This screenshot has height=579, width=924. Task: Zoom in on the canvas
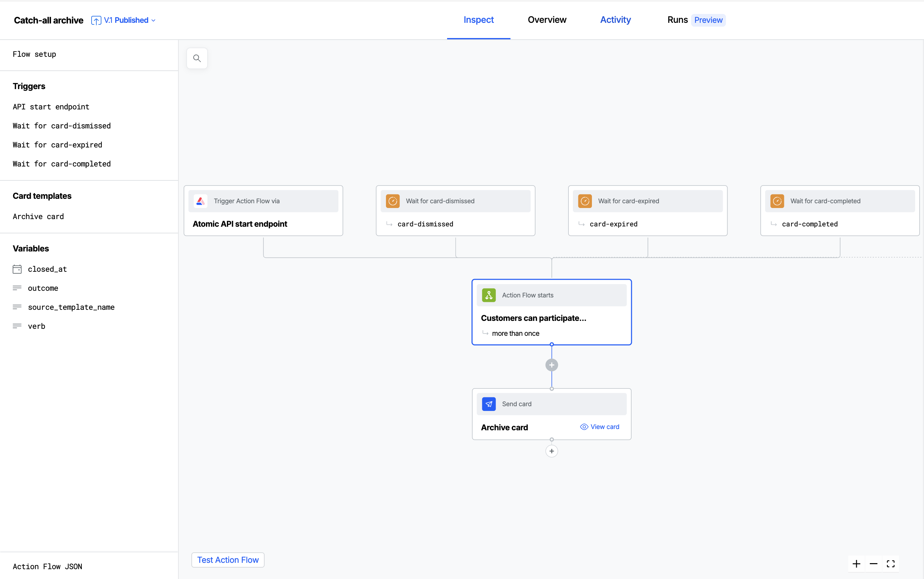[x=857, y=564]
